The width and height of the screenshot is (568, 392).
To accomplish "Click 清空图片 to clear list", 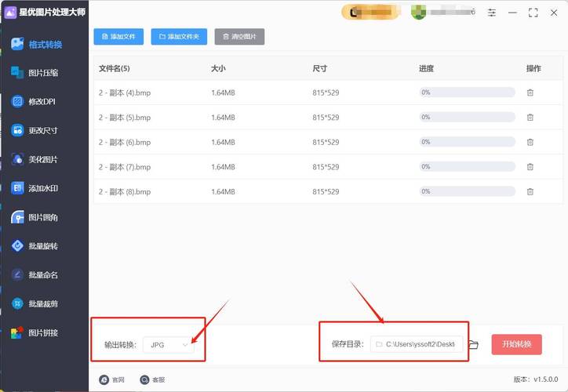I will coord(239,37).
